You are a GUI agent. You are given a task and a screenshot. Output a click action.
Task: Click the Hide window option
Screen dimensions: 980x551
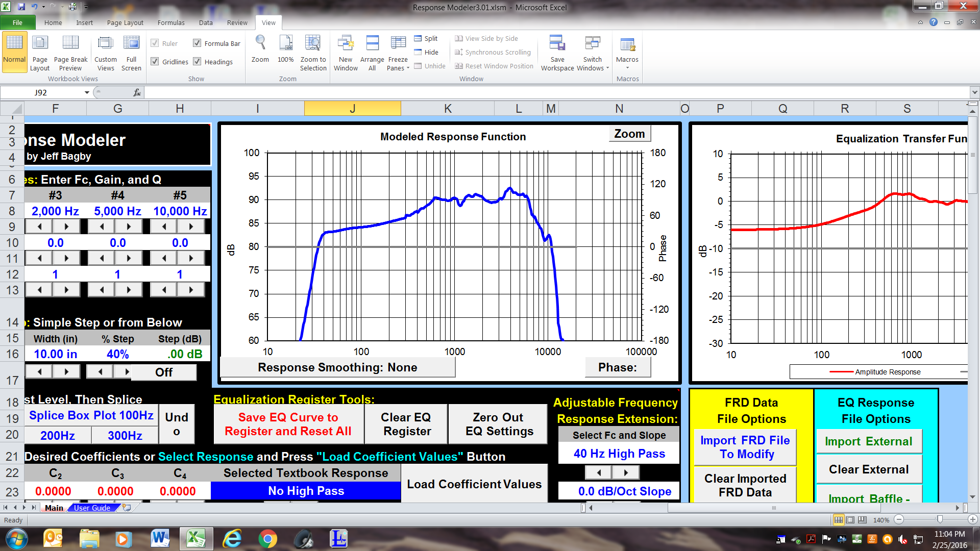pos(426,52)
